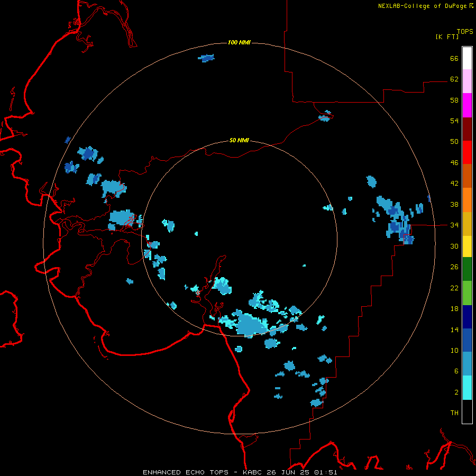Click the bright yellow legend color band
Viewport: 476px width, 476px height.
tap(467, 246)
